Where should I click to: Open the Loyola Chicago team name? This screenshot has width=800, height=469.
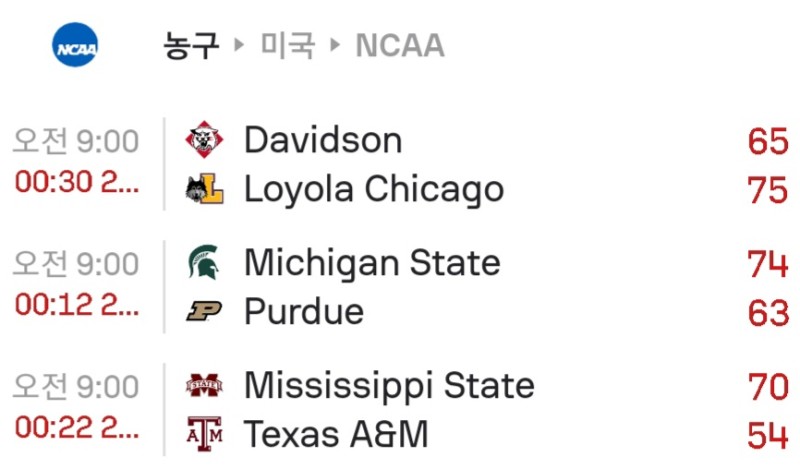click(x=374, y=190)
